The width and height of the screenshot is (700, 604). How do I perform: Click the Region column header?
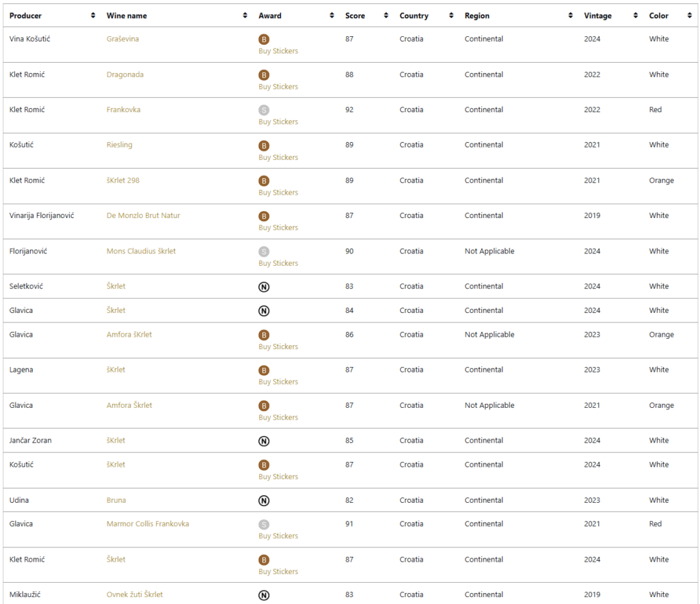(x=477, y=16)
